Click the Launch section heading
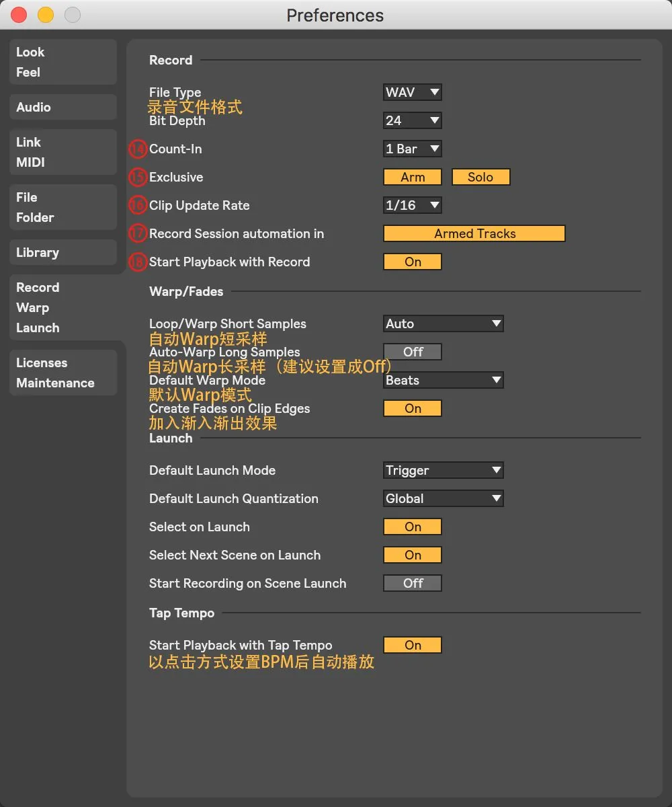Image resolution: width=672 pixels, height=807 pixels. pos(171,438)
